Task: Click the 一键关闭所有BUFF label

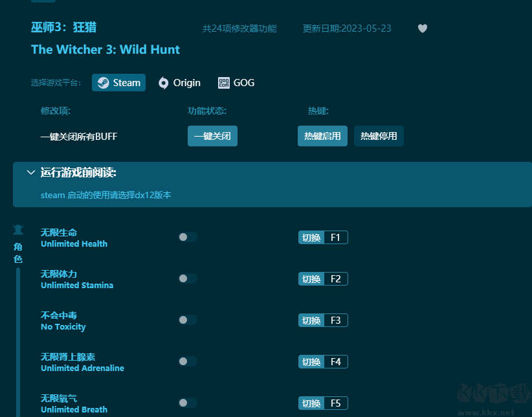Action: (79, 137)
